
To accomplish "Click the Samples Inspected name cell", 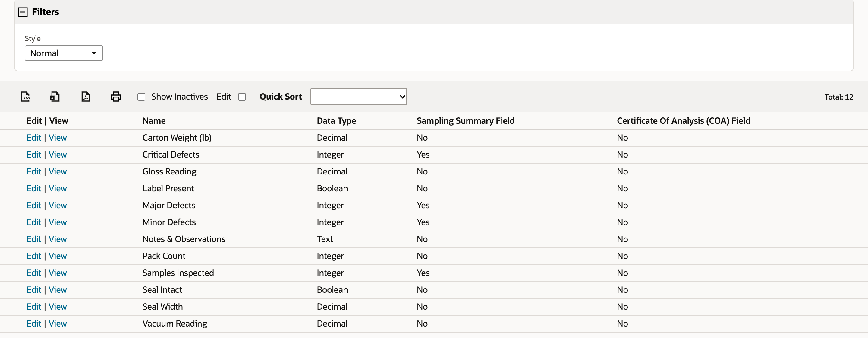I will (x=178, y=273).
